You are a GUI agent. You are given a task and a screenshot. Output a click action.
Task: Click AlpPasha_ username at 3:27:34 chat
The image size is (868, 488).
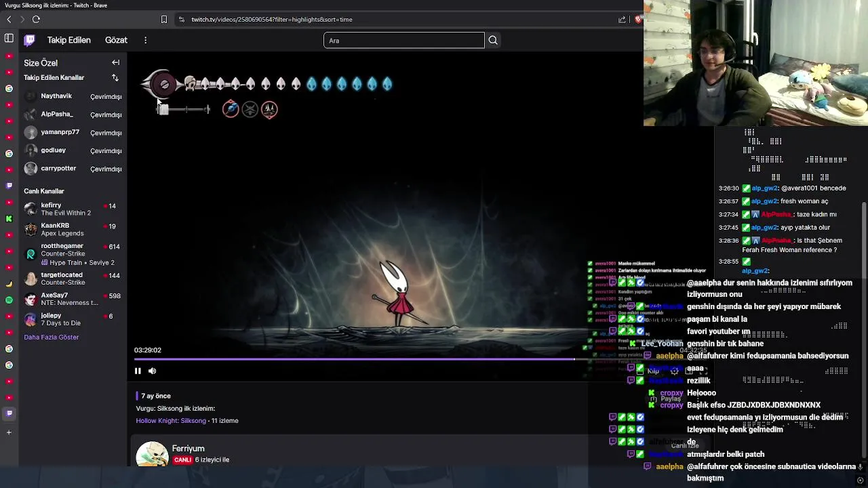tap(777, 214)
